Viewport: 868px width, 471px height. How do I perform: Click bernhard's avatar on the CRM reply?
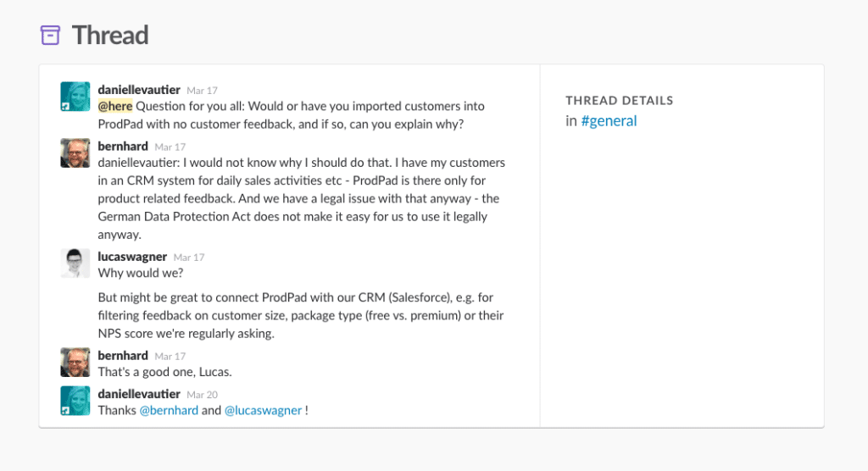point(75,152)
